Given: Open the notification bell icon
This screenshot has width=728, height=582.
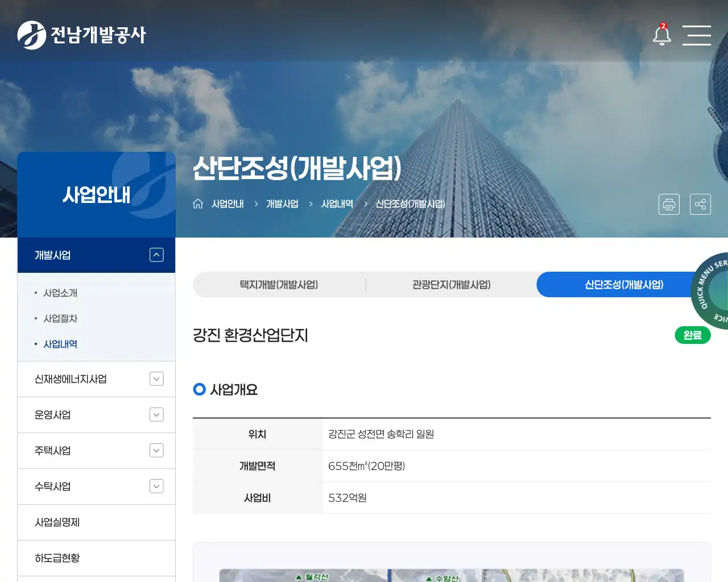Looking at the screenshot, I should [x=661, y=35].
